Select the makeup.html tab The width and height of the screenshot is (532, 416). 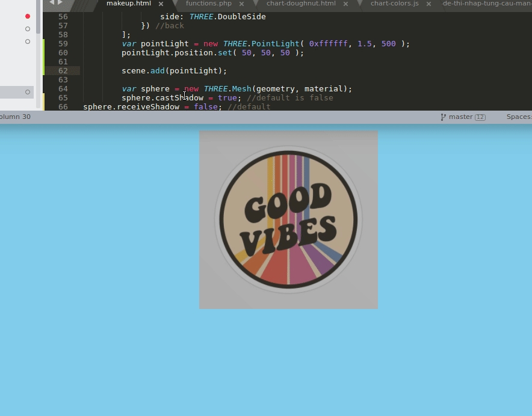(x=128, y=4)
